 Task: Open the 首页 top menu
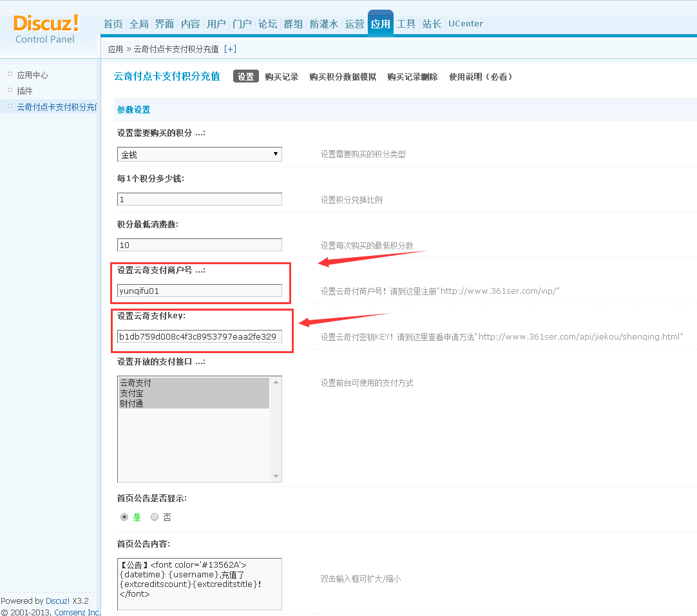point(113,24)
